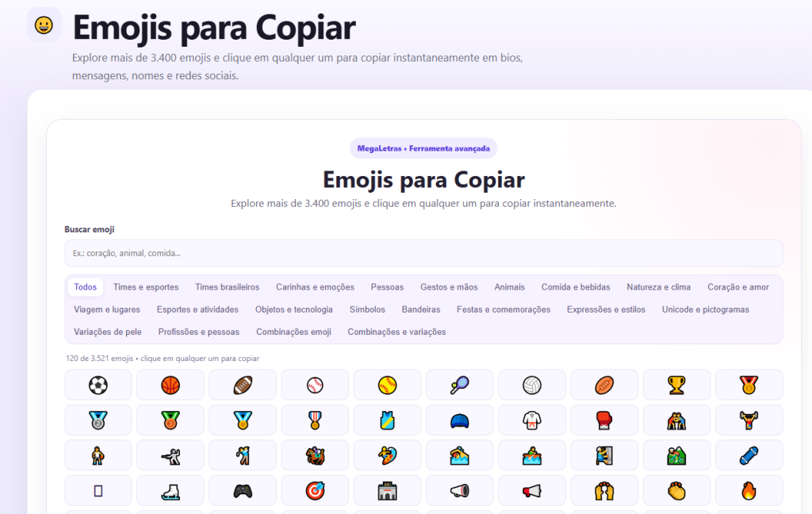
Task: Copy the person bouncing ball emoji
Action: point(98,455)
